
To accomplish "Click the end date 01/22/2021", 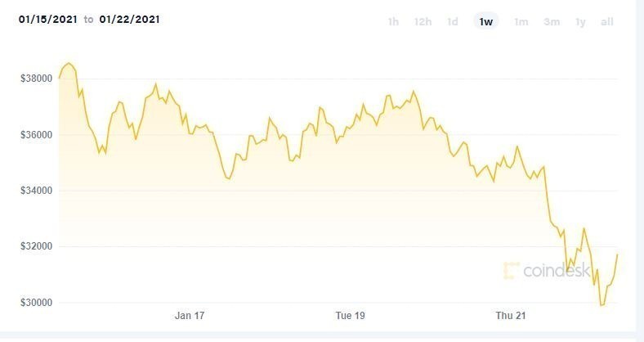I will point(128,18).
